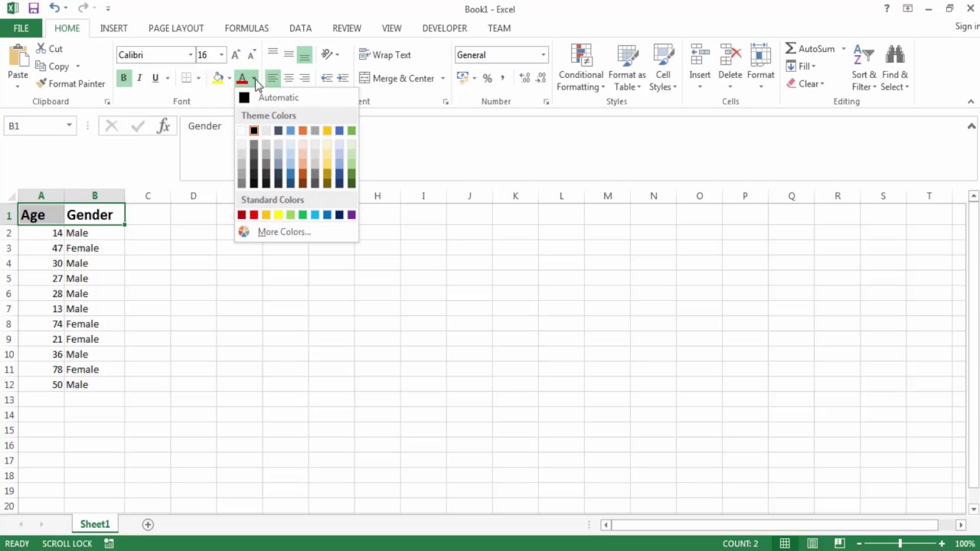This screenshot has height=551, width=980.
Task: Toggle Center horizontal alignment
Action: coord(289,78)
